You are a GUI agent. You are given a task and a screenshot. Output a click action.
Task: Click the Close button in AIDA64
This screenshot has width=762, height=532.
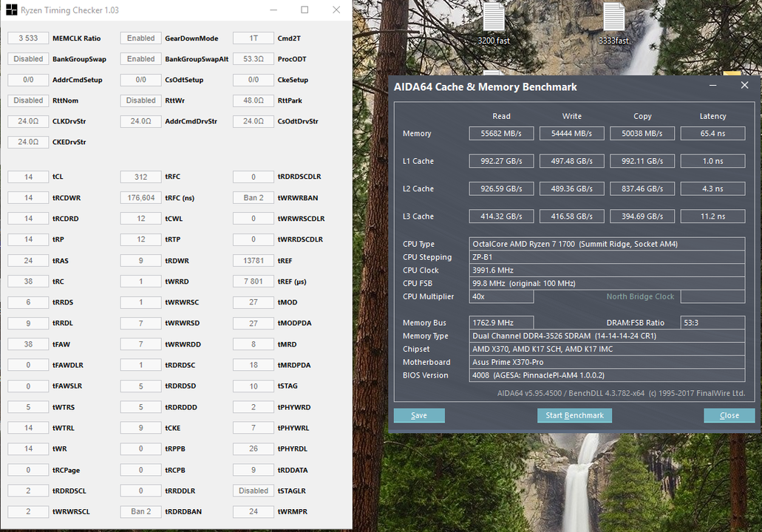point(729,415)
